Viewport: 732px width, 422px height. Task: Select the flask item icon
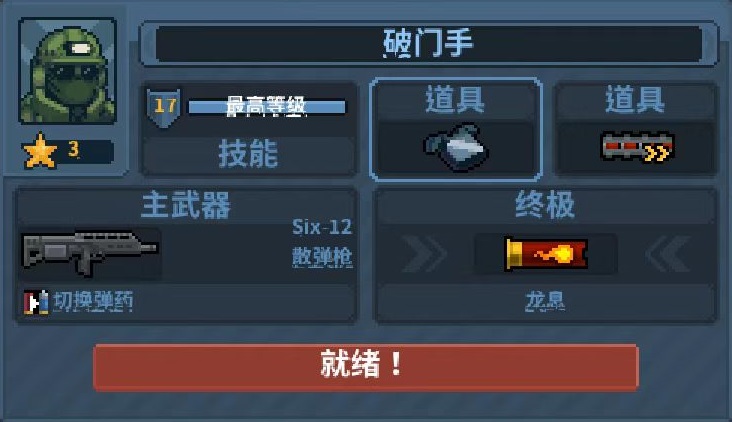pyautogui.click(x=456, y=148)
